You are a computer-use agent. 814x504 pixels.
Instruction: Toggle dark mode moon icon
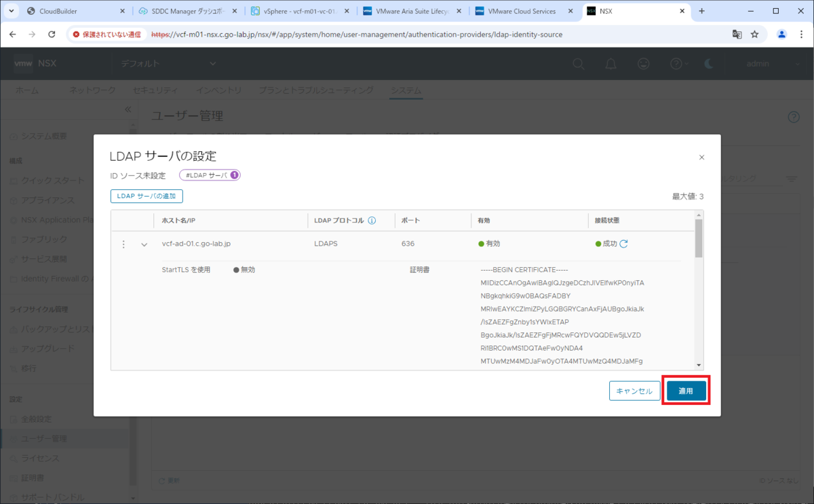(x=709, y=63)
